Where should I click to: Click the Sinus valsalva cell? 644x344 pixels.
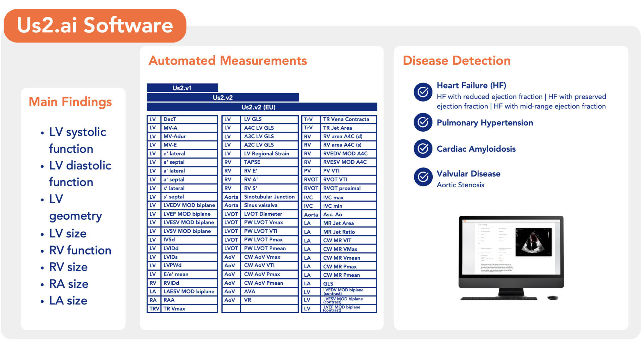[x=269, y=205]
